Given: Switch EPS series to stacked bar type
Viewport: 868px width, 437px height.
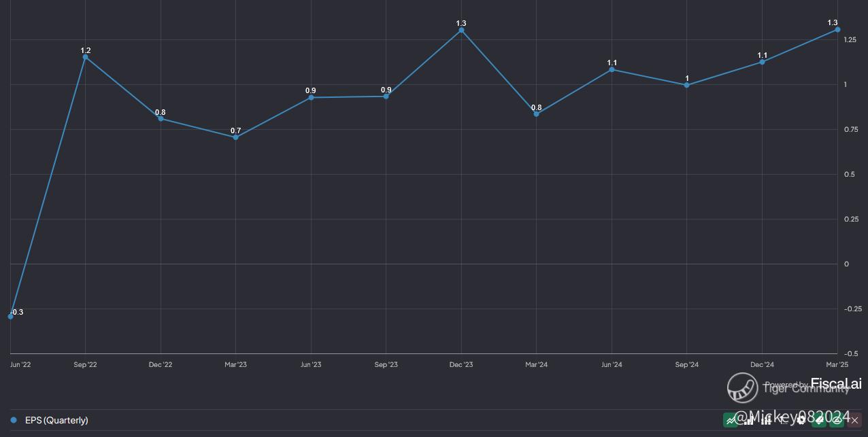Looking at the screenshot, I should (767, 420).
